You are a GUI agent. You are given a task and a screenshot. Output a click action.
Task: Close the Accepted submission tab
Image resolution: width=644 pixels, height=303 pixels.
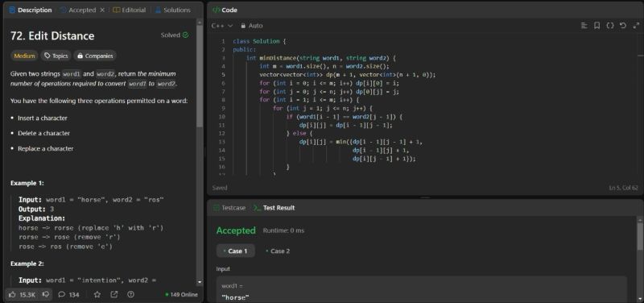point(102,10)
